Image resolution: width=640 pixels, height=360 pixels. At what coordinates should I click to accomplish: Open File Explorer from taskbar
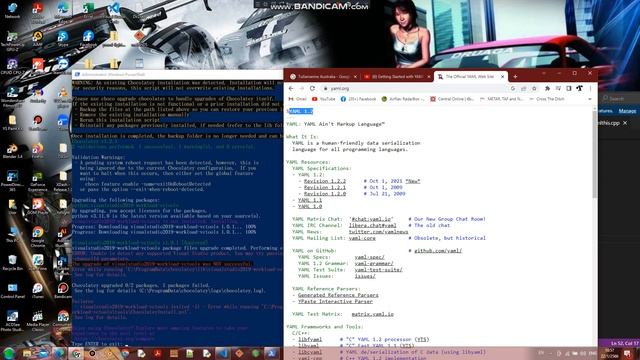(27, 353)
